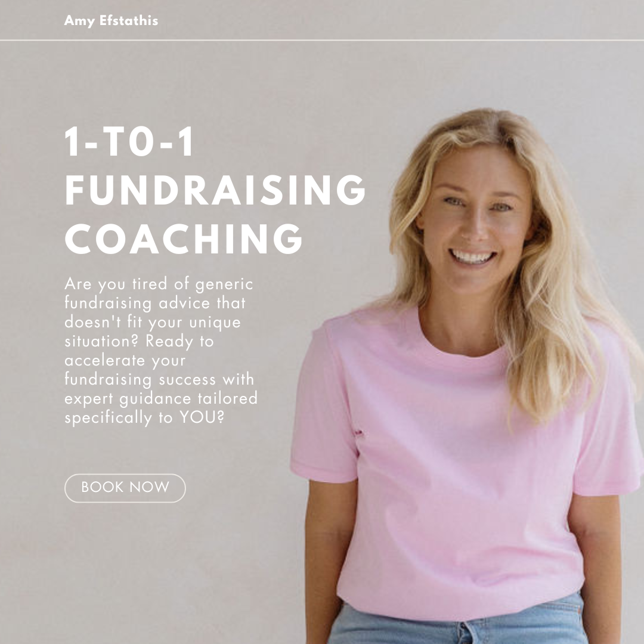This screenshot has height=644, width=644.
Task: Click the 'fundraising advice that' text line
Action: click(155, 303)
